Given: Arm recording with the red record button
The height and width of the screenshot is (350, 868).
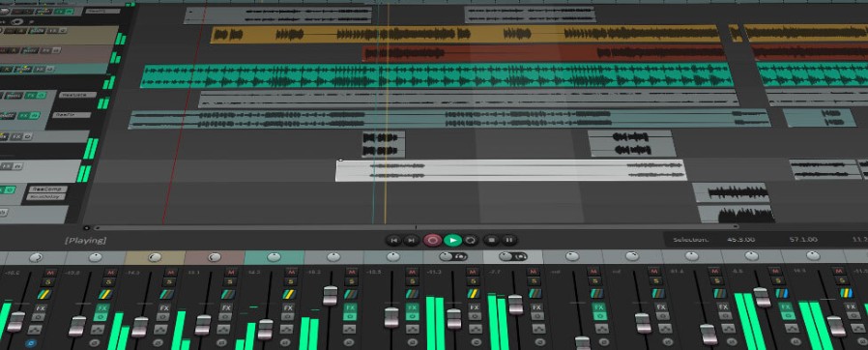Looking at the screenshot, I should click(x=432, y=241).
